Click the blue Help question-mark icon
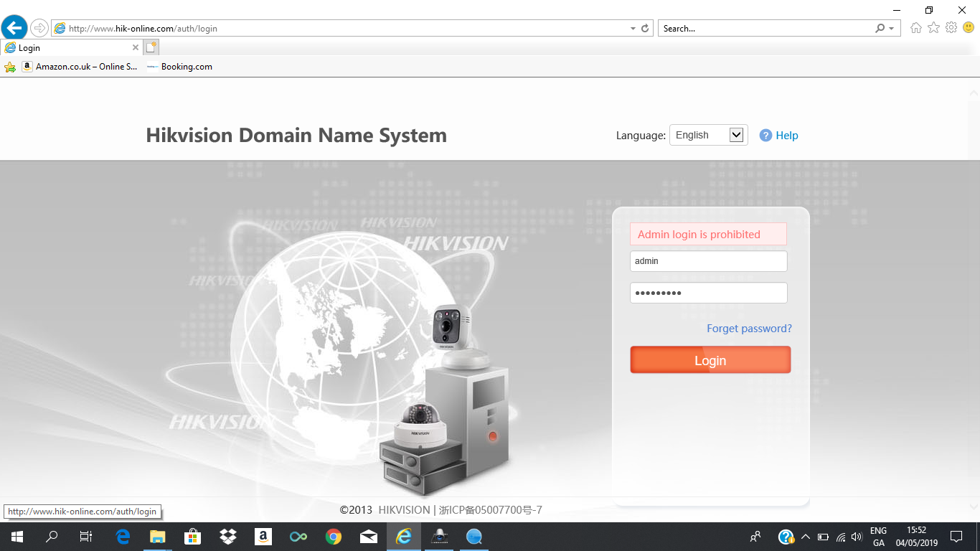The image size is (980, 551). pos(765,136)
